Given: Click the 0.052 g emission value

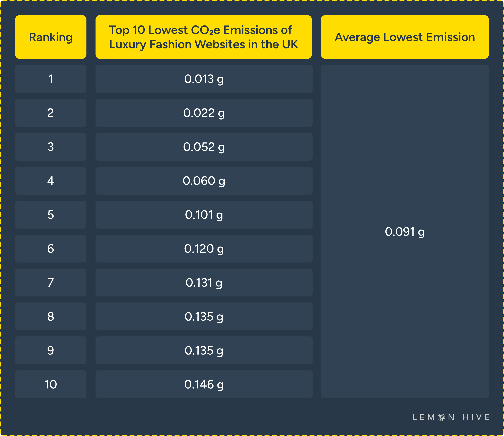Looking at the screenshot, I should click(x=204, y=147).
